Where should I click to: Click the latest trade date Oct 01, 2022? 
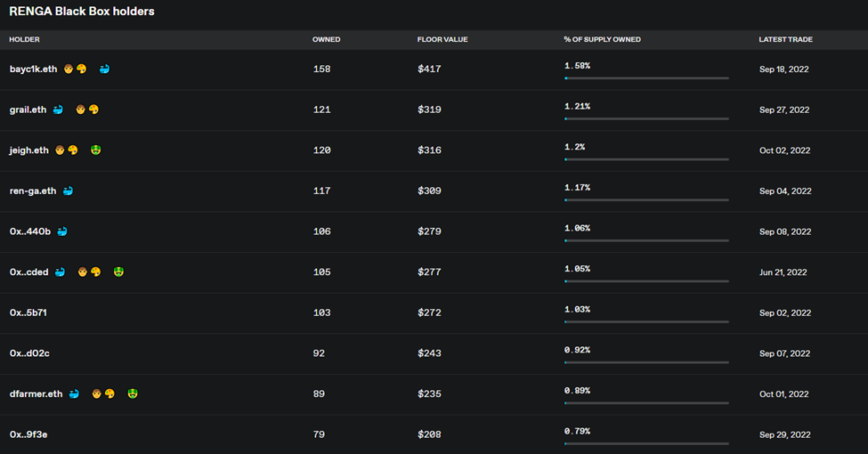pyautogui.click(x=783, y=394)
